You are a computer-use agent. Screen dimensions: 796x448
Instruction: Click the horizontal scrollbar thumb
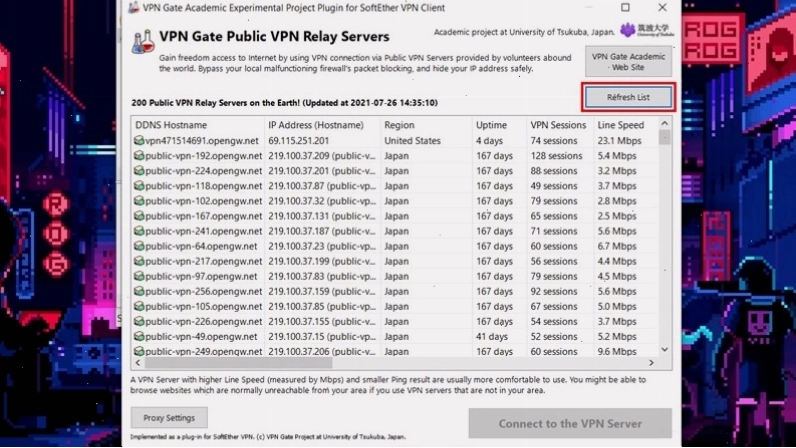click(238, 363)
